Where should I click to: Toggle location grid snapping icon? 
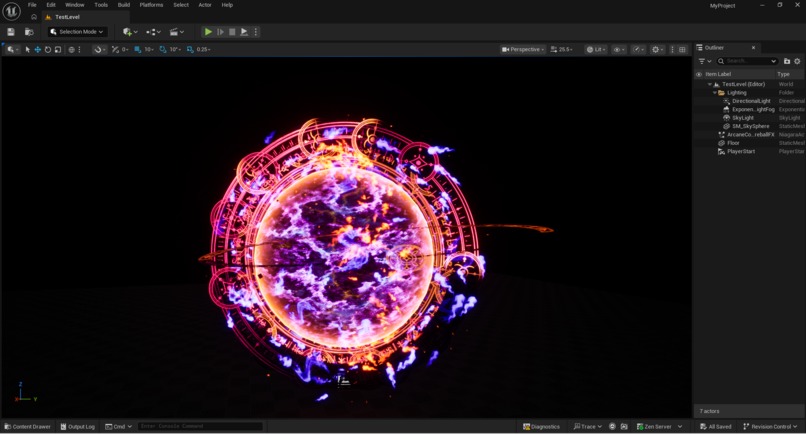(x=138, y=49)
